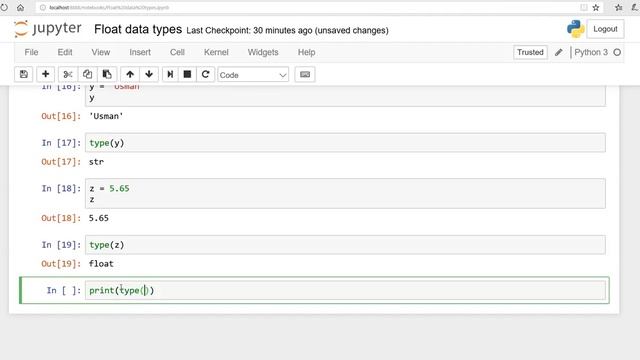
Task: Click the Logout button
Action: pyautogui.click(x=605, y=29)
